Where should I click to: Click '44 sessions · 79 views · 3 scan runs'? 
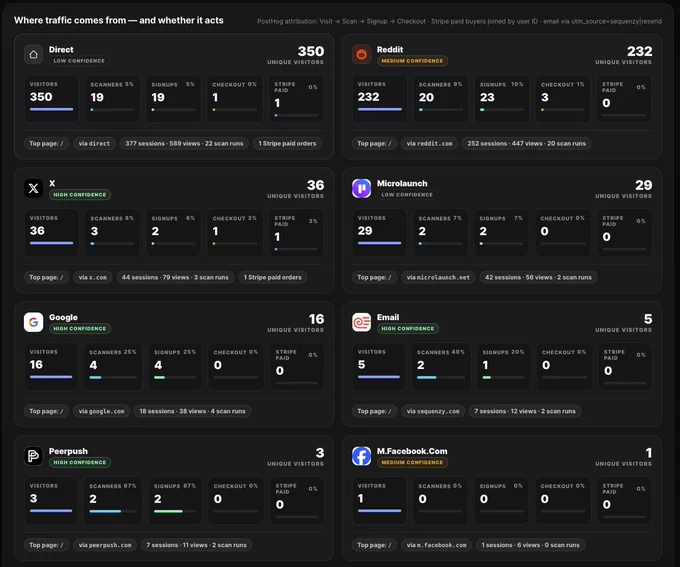[x=175, y=277]
